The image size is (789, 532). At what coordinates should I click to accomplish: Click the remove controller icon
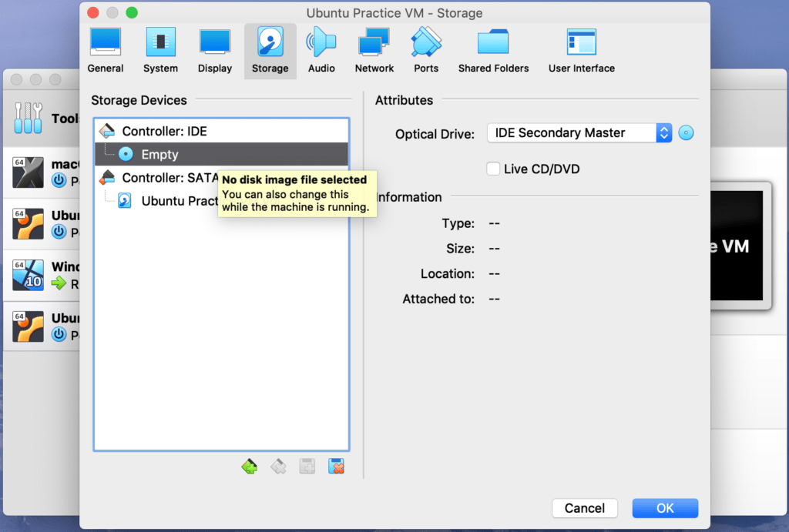[278, 467]
